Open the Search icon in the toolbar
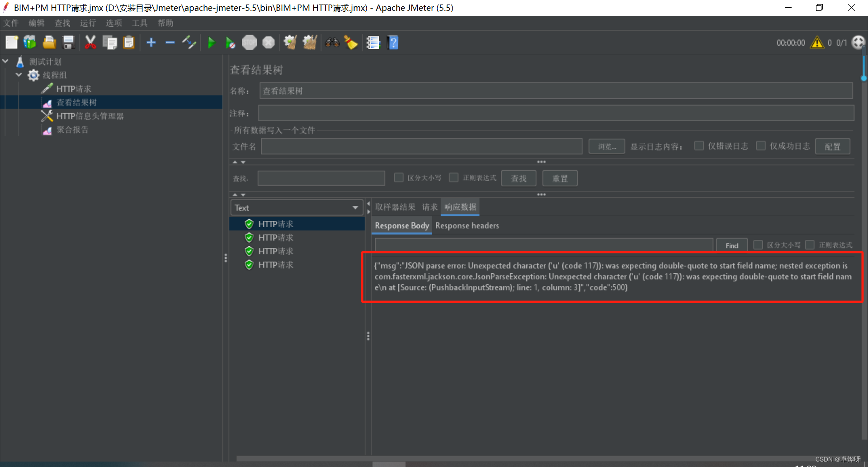868x467 pixels. click(x=332, y=42)
